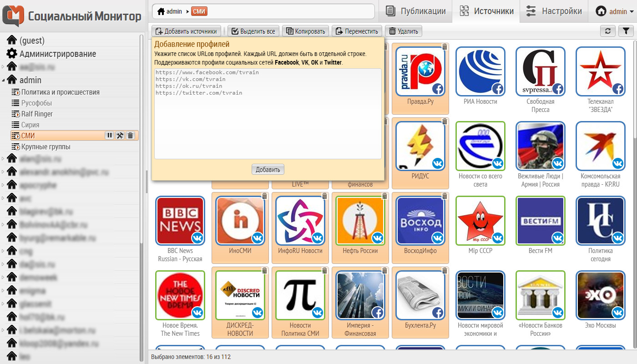
Task: Open the Администрирование gear entry
Action: coord(51,54)
